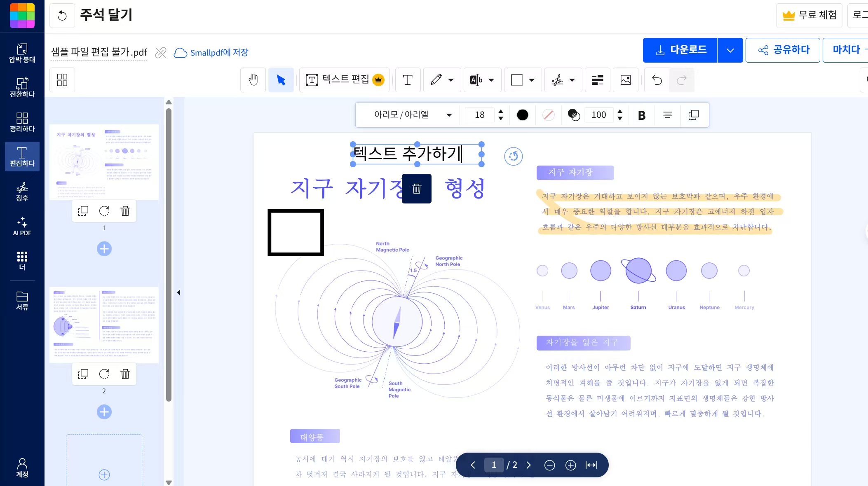This screenshot has height=486, width=868.
Task: Click the Smallpdf colorful logo
Action: [x=22, y=16]
